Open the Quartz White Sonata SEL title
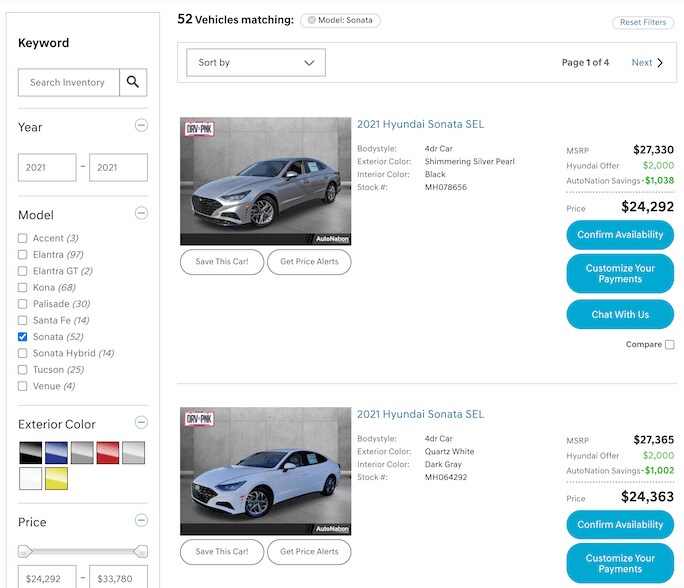Viewport: 684px width, 588px height. (421, 414)
